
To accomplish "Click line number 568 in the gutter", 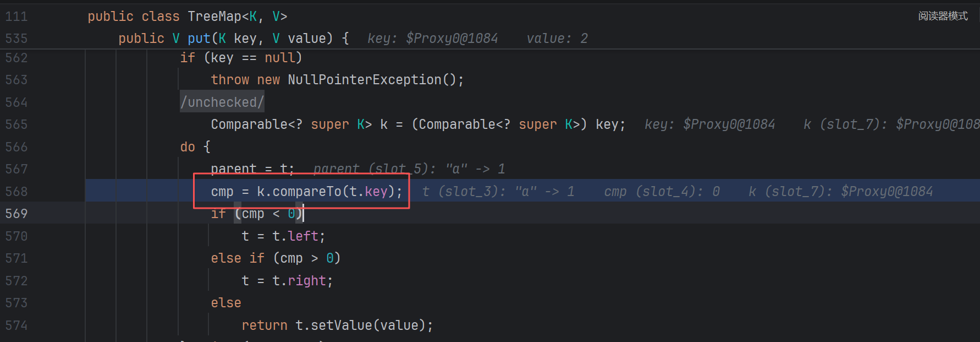I will click(x=16, y=192).
